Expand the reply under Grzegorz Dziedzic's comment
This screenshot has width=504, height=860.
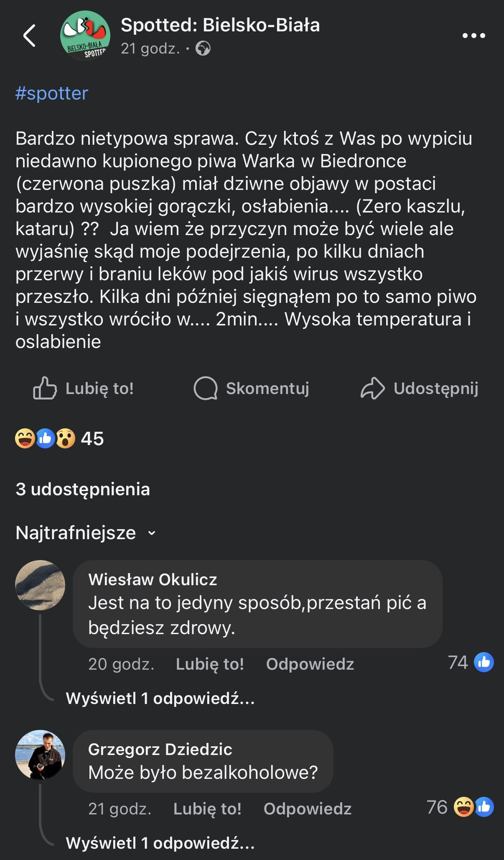[160, 843]
